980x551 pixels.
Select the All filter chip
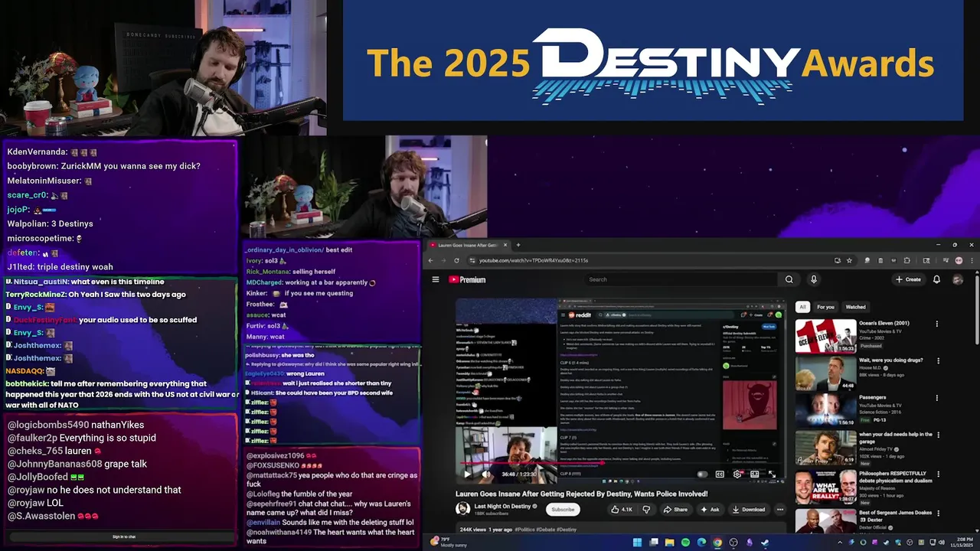tap(802, 307)
